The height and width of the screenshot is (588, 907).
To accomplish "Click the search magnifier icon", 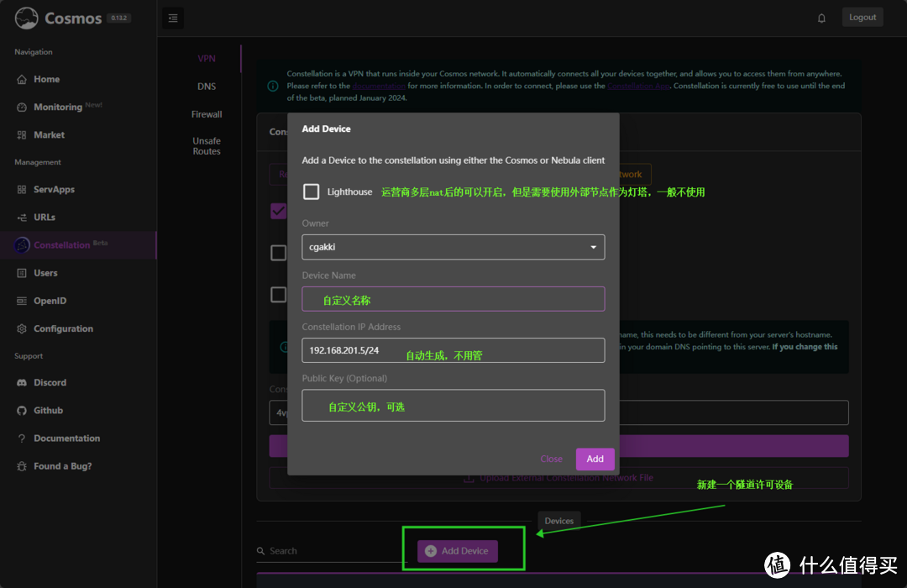I will click(x=261, y=551).
